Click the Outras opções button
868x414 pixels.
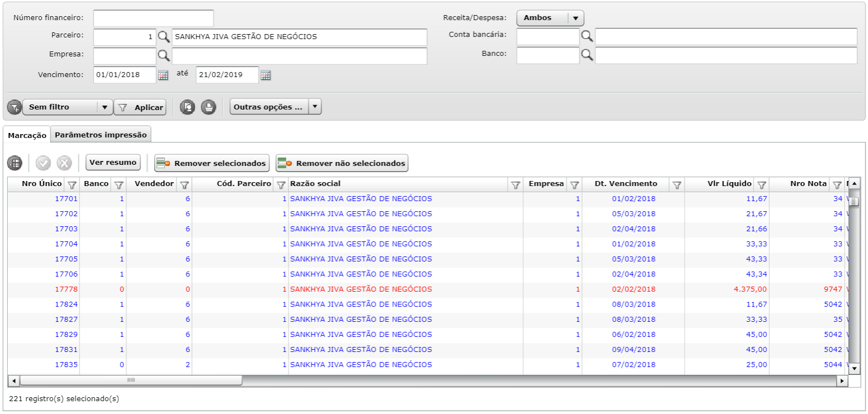tap(269, 107)
